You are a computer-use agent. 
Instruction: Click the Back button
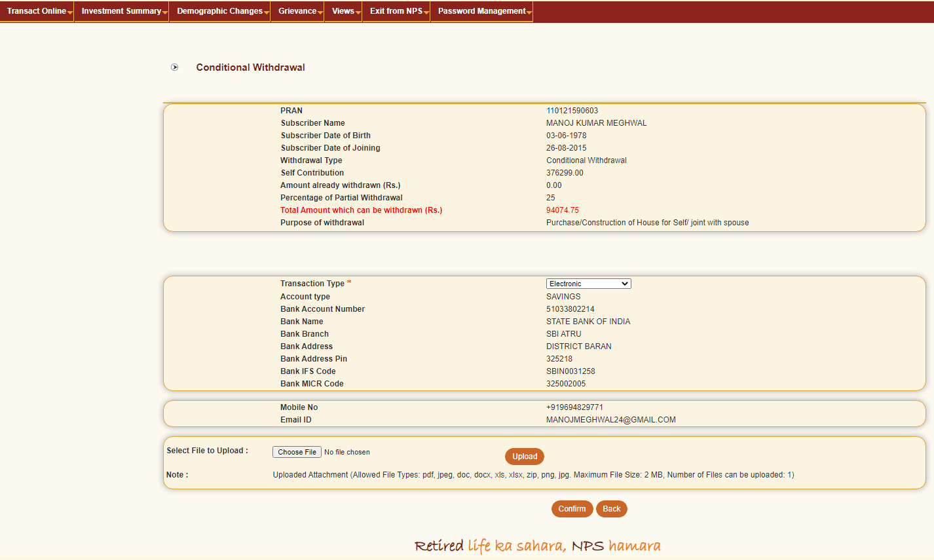coord(611,508)
